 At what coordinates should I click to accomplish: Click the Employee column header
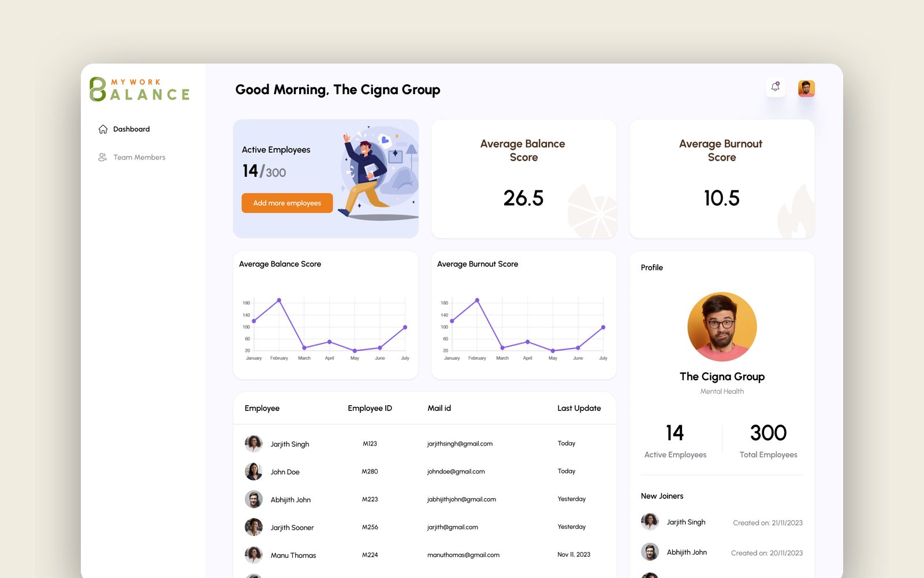point(262,408)
